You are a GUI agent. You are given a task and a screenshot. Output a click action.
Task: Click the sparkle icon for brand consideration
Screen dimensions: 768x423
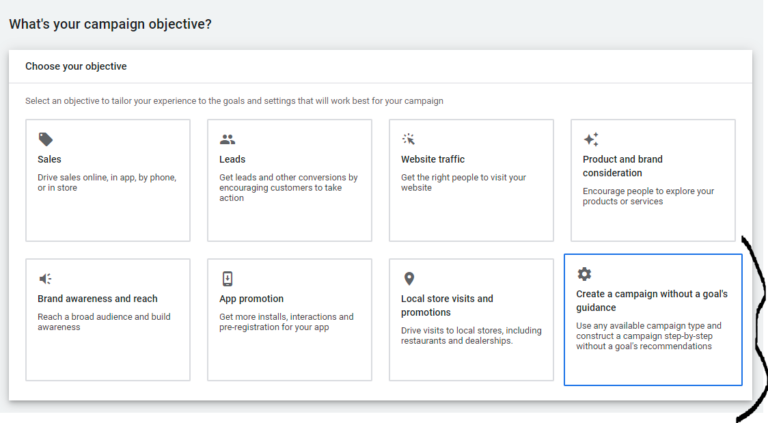591,139
